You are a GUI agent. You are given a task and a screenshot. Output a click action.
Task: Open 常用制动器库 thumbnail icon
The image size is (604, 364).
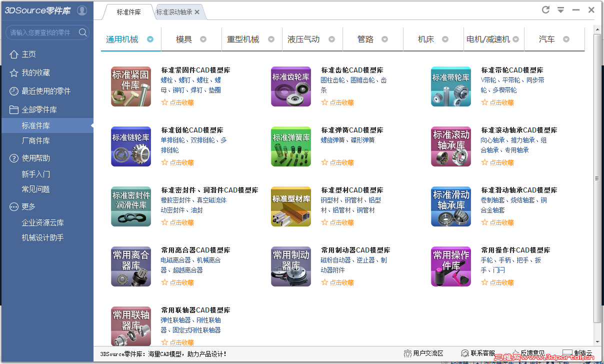(291, 266)
